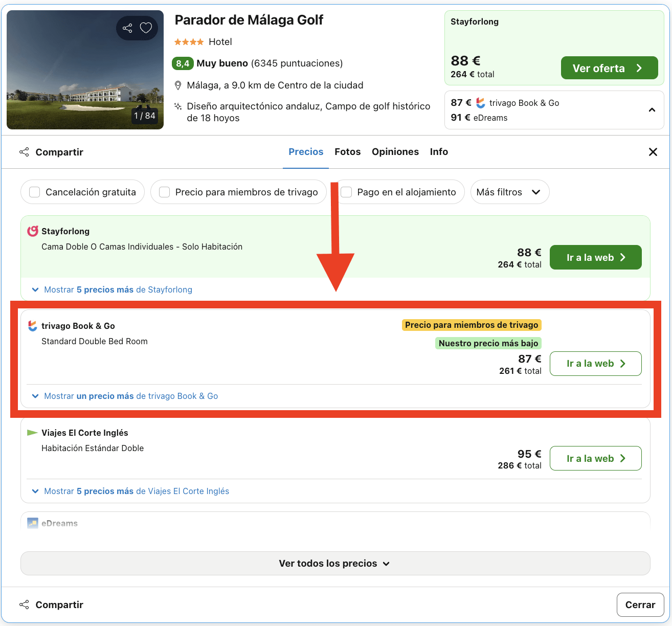Viewport: 672px width, 626px height.
Task: Click the 6345 puntuaciones text
Action: click(x=297, y=63)
